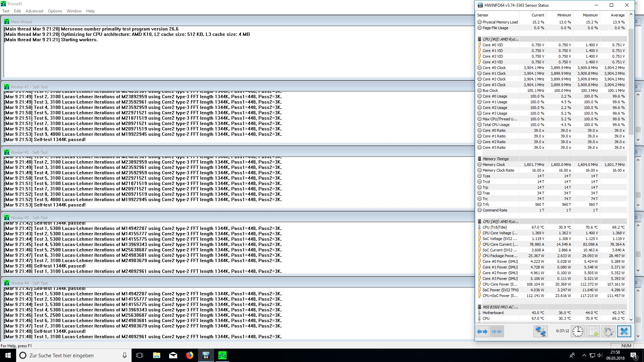Select the Memory Clock row
644x362 pixels.
pyautogui.click(x=551, y=165)
